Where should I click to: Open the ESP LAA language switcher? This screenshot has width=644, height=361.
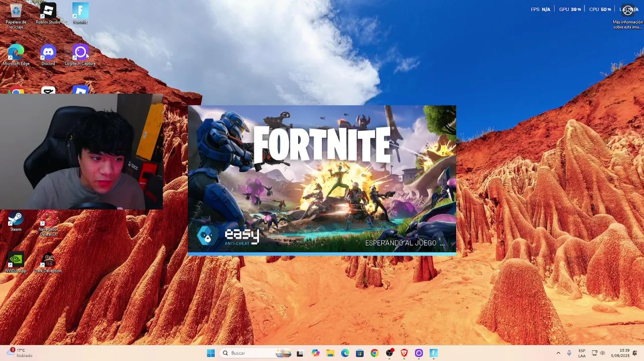[x=582, y=353]
